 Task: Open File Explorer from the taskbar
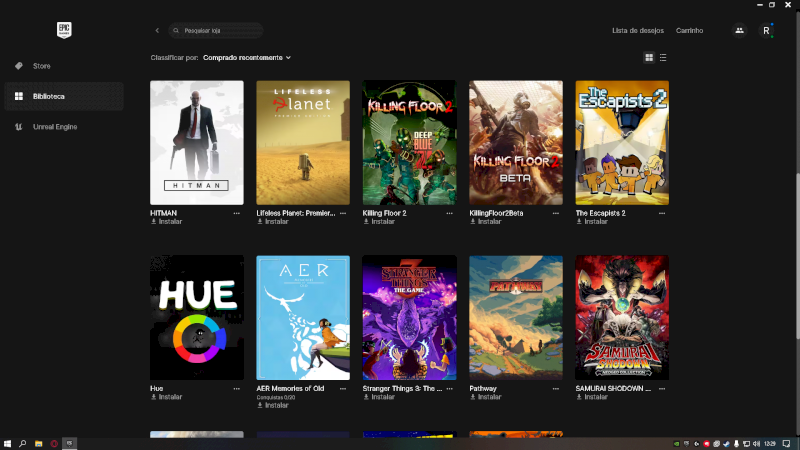(38, 443)
